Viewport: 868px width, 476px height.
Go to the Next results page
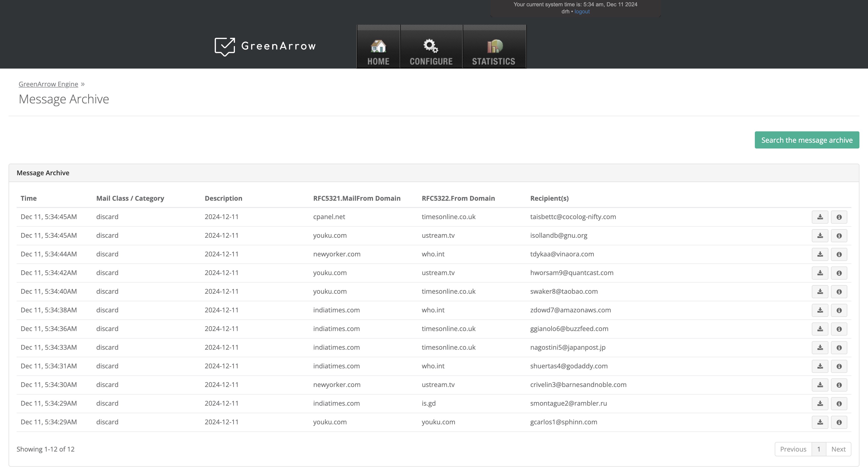click(838, 449)
